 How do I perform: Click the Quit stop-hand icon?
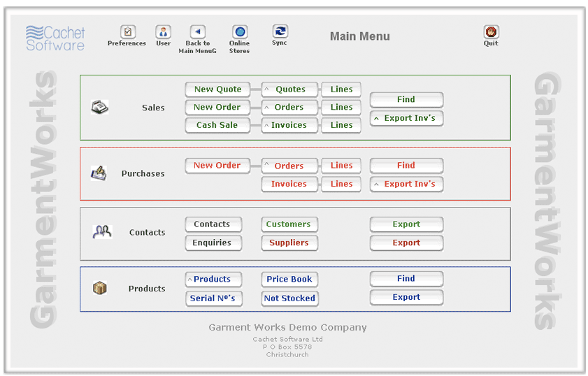point(491,31)
